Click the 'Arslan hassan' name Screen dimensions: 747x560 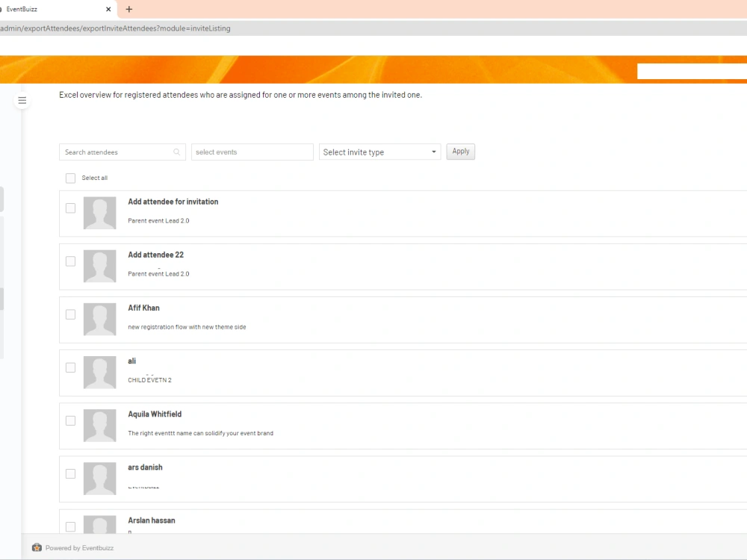(152, 520)
